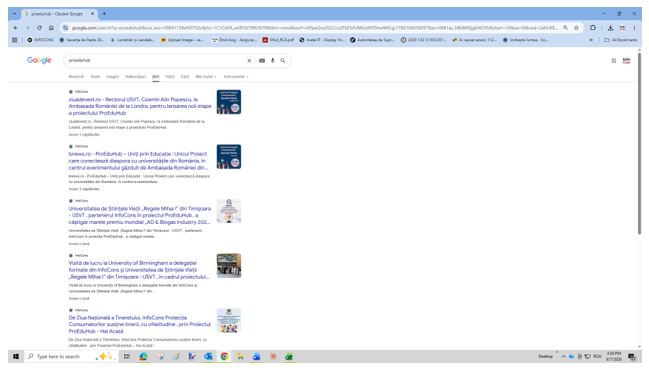Open the Vacanța de Paște bookmark
This screenshot has width=649, height=370.
(x=82, y=40)
